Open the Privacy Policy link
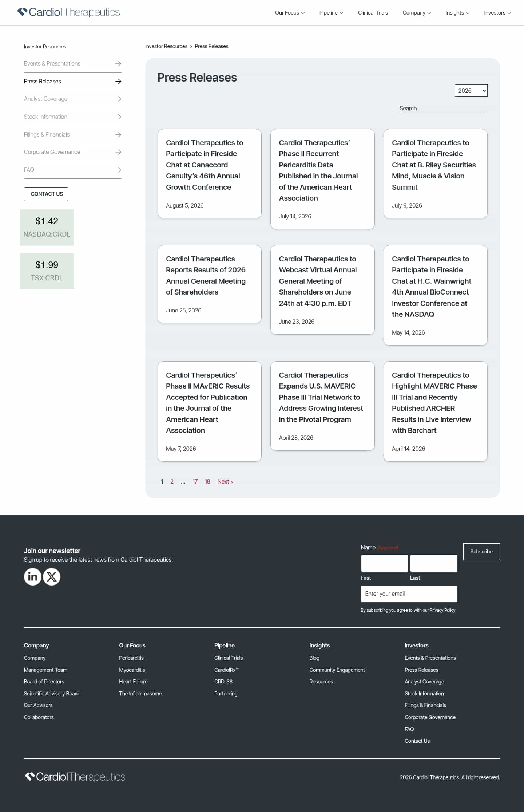This screenshot has width=524, height=812. (442, 610)
